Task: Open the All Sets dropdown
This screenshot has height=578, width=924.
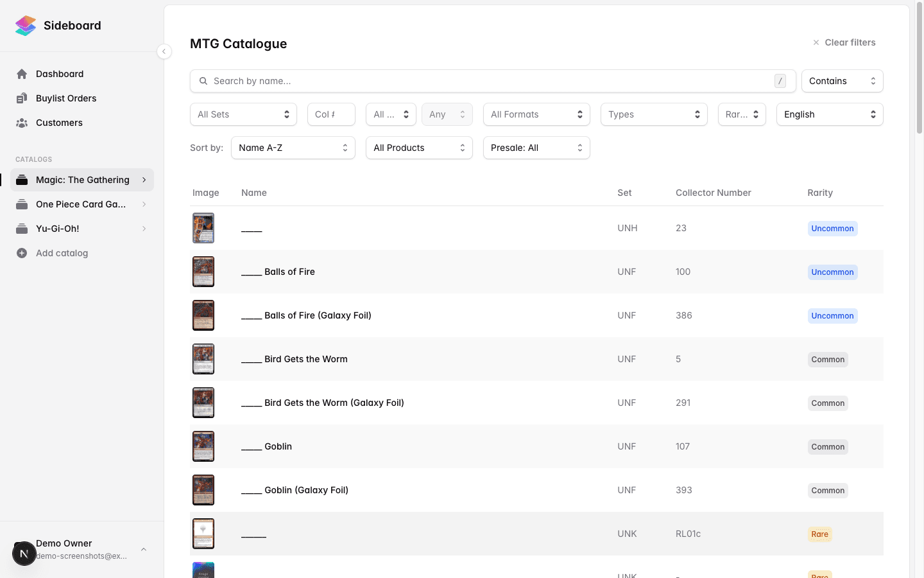Action: 243,114
